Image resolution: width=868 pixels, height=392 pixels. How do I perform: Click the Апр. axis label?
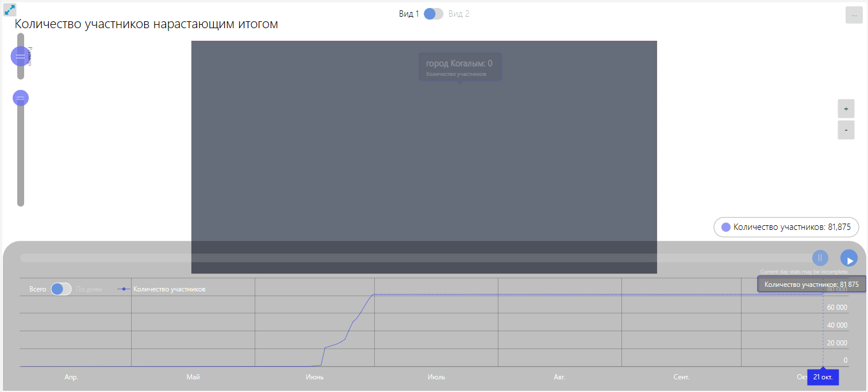tap(71, 377)
